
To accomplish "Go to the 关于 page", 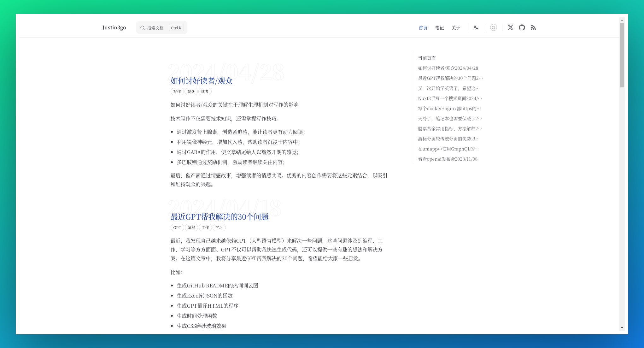I will (x=456, y=28).
